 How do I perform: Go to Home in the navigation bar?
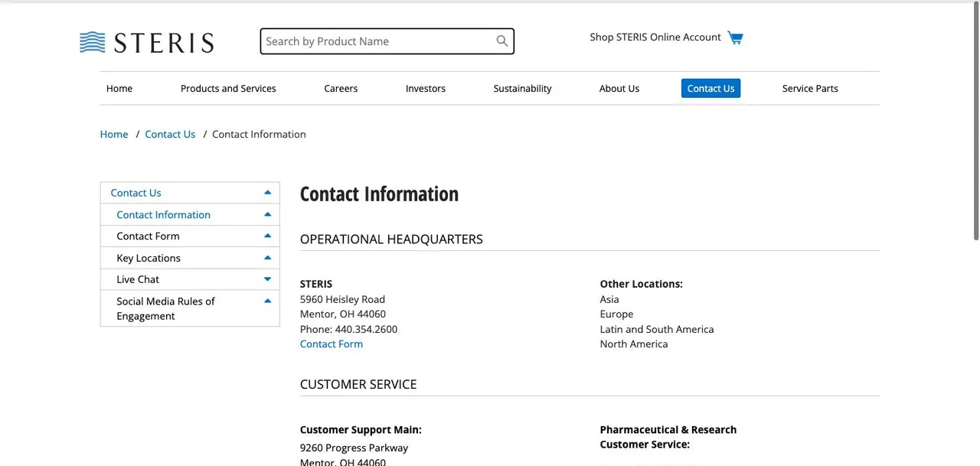pos(119,88)
